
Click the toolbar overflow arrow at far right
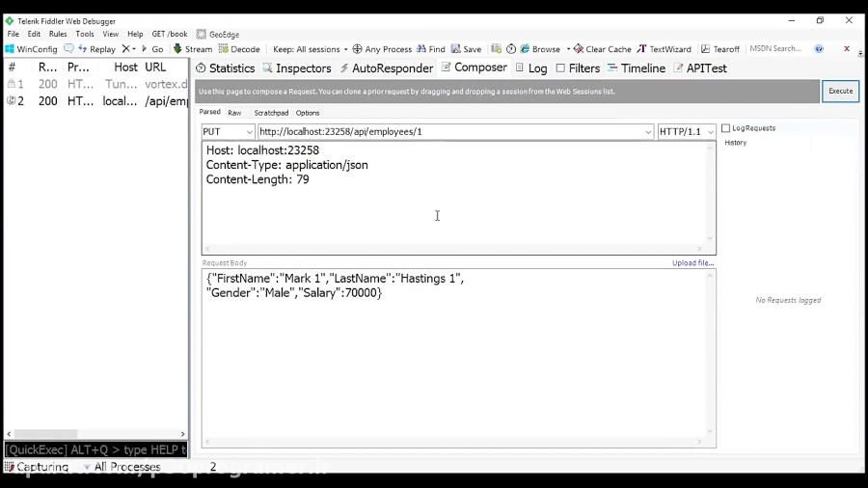tap(860, 53)
